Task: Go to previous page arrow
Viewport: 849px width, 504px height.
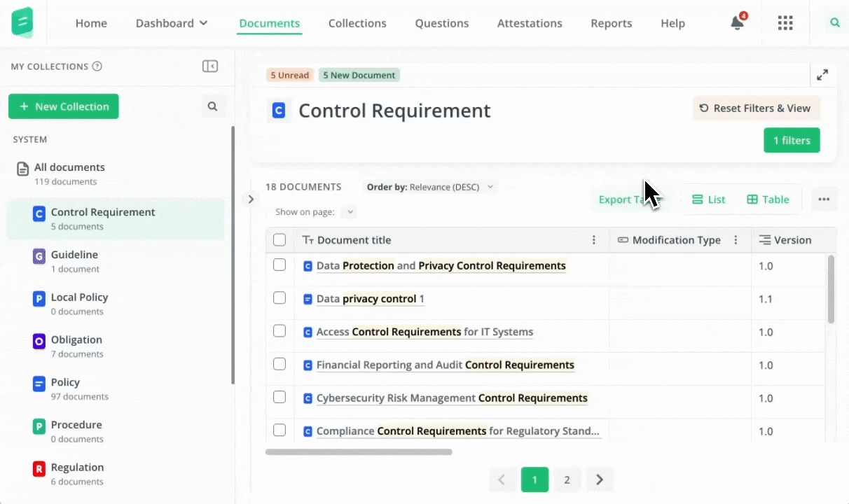Action: coord(502,479)
